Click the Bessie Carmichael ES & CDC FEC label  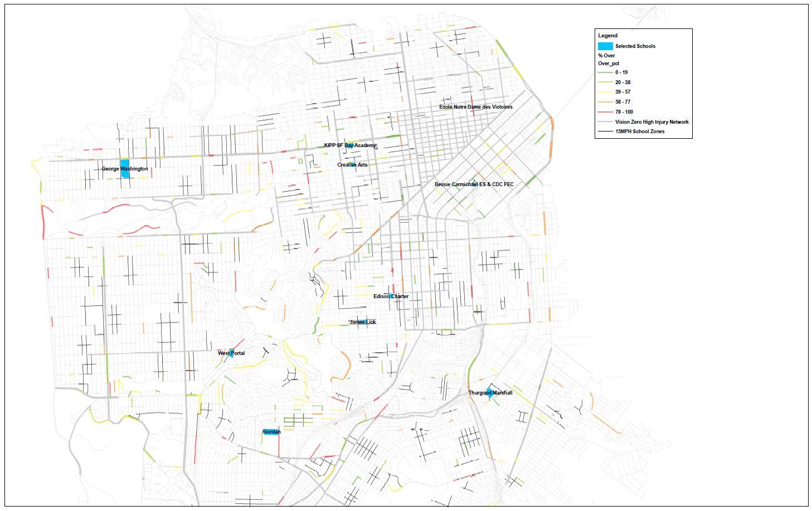(474, 184)
